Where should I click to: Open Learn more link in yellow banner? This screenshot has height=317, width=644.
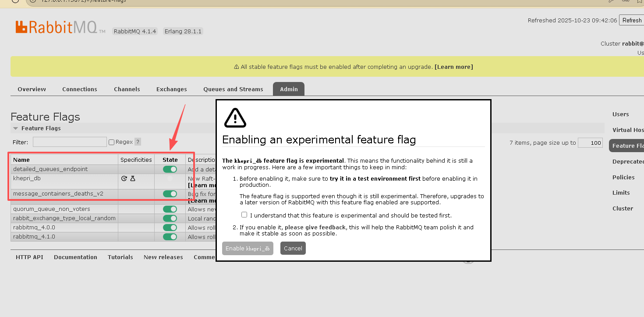tap(453, 67)
